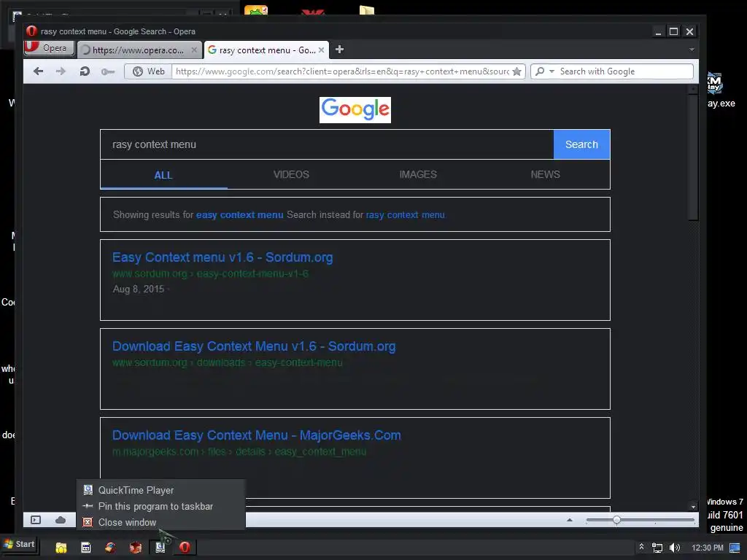Click the Search with Google field

[x=625, y=71]
